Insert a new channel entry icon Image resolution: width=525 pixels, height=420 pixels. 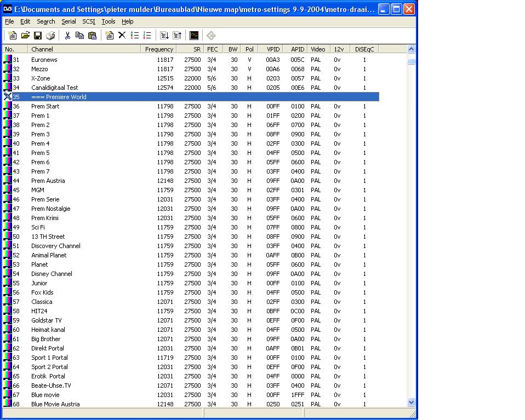pyautogui.click(x=110, y=35)
